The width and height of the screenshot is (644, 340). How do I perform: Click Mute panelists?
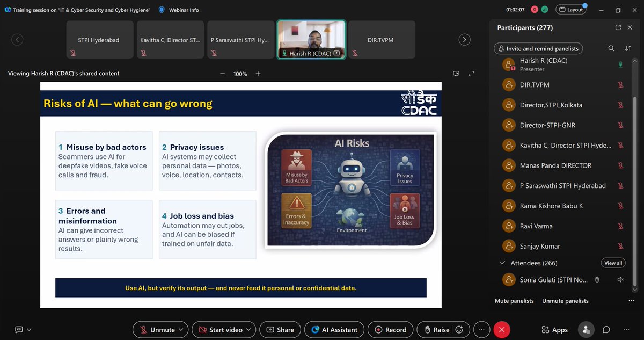[x=514, y=301]
